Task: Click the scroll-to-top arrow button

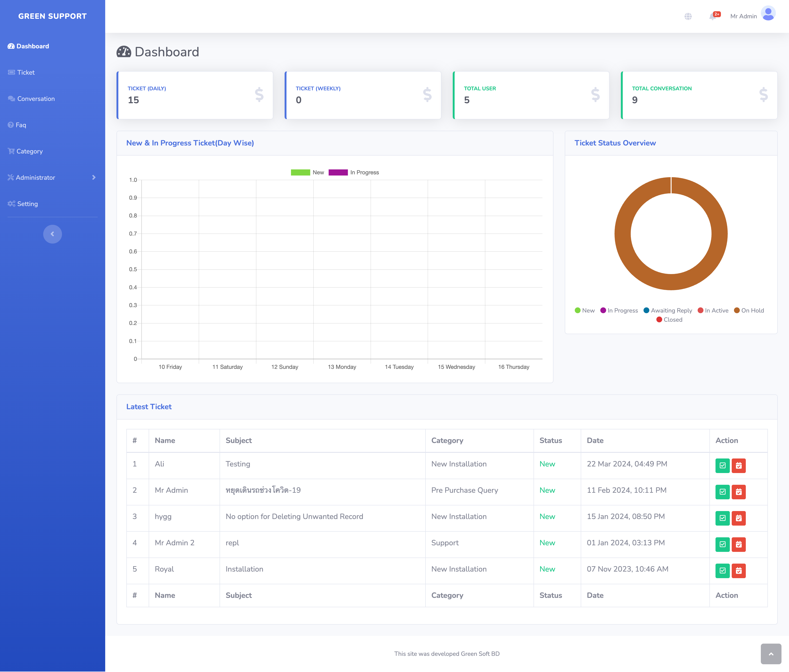Action: [771, 654]
